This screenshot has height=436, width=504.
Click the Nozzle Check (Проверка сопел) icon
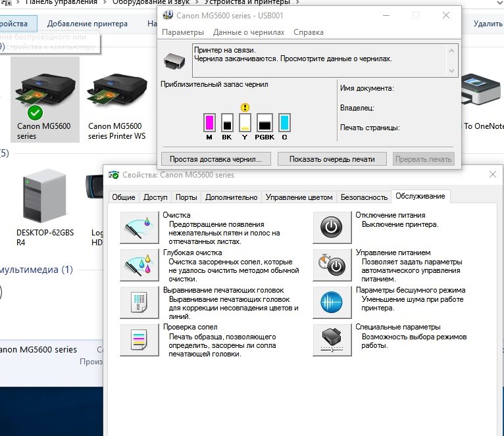[139, 340]
